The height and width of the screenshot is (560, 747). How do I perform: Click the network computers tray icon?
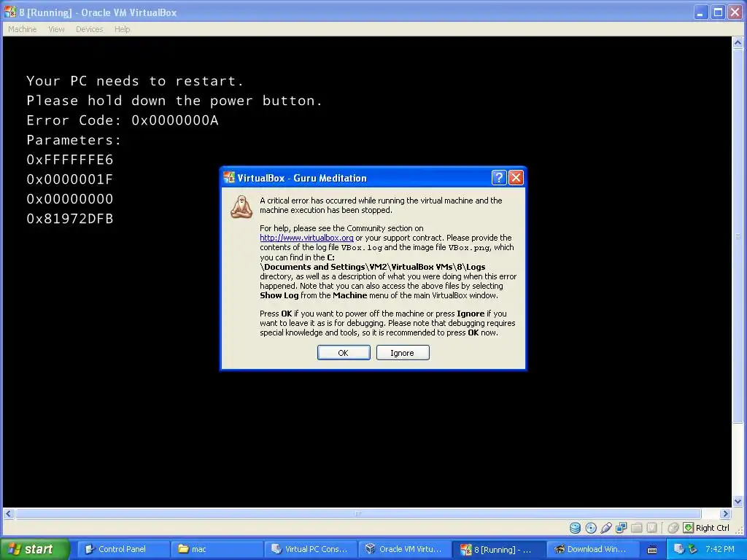(678, 549)
